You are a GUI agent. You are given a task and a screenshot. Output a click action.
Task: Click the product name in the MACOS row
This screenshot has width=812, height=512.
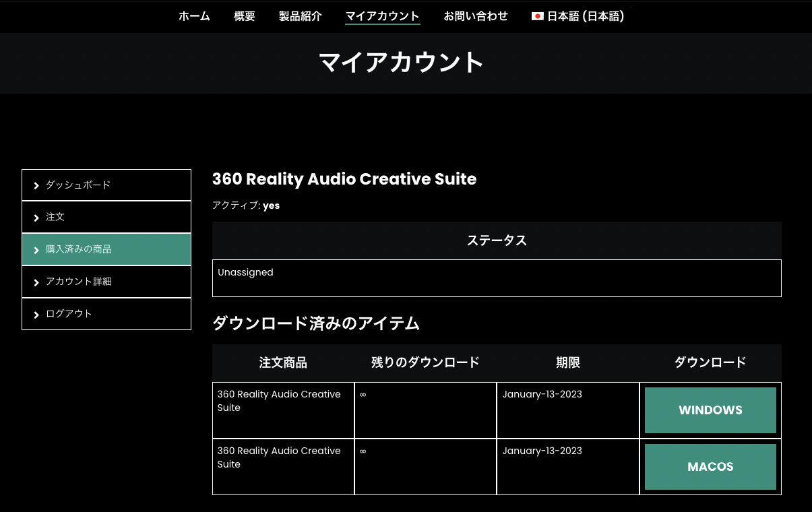pos(279,457)
